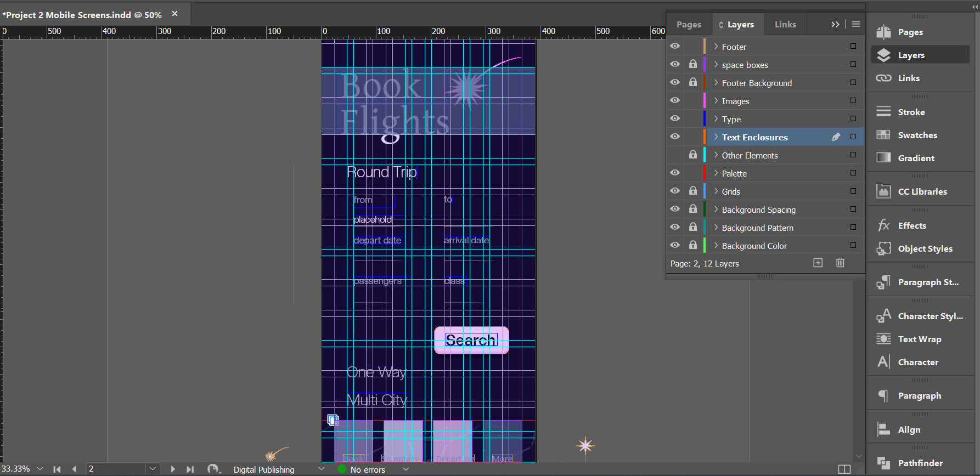Switch to the Pages tab

pyautogui.click(x=689, y=24)
